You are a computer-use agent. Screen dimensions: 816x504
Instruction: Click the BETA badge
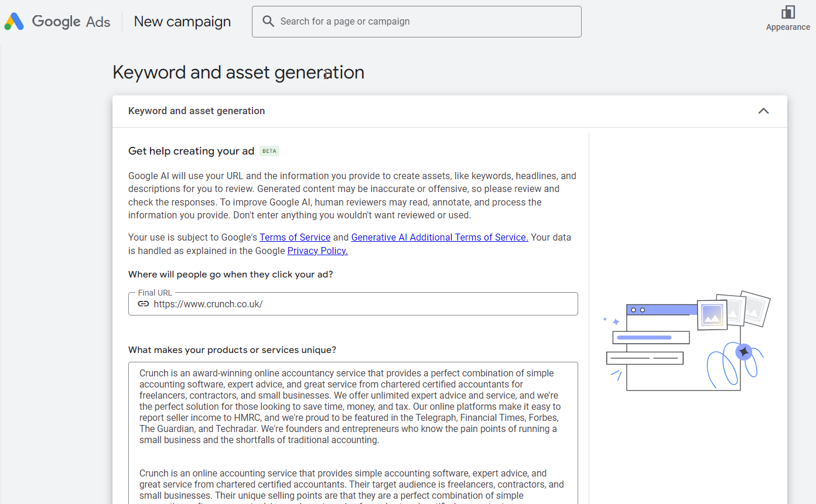click(269, 151)
